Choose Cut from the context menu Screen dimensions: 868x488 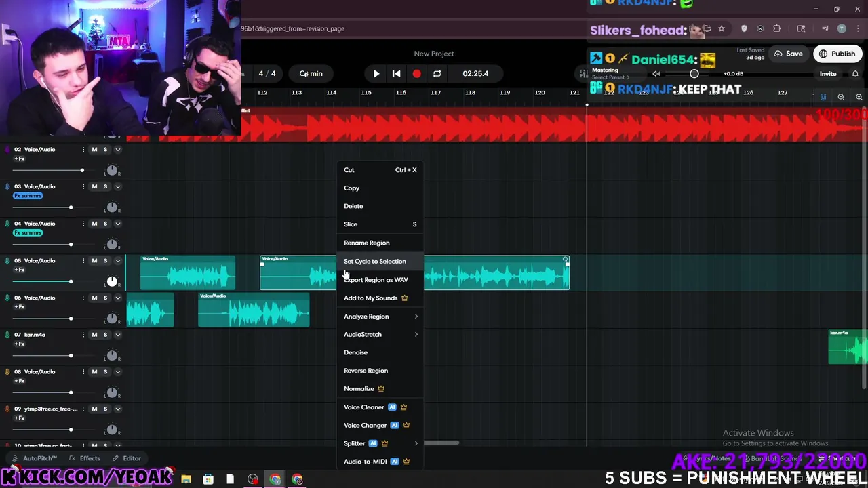(x=380, y=170)
